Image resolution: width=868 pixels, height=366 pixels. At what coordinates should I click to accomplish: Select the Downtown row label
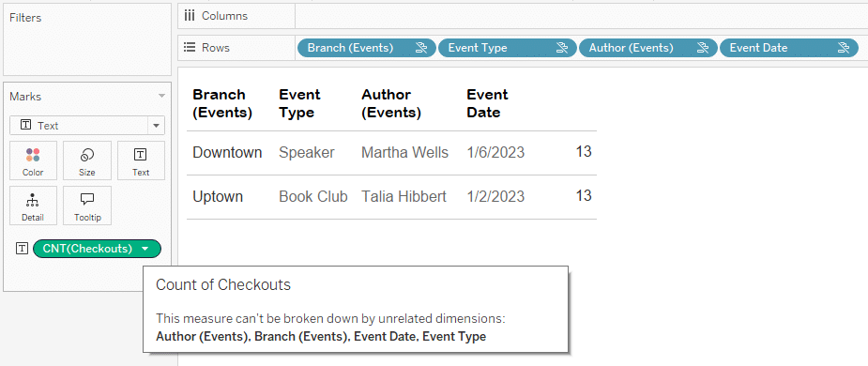227,153
